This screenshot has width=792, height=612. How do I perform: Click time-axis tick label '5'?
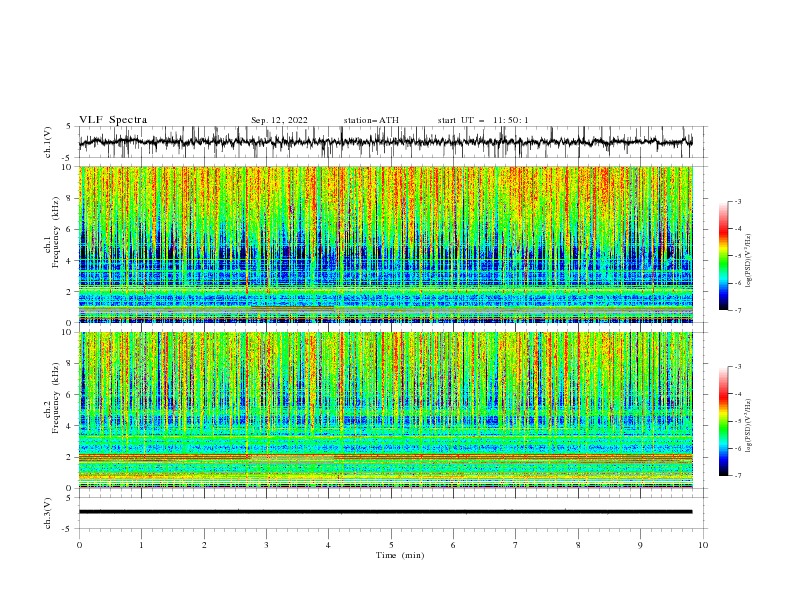391,545
